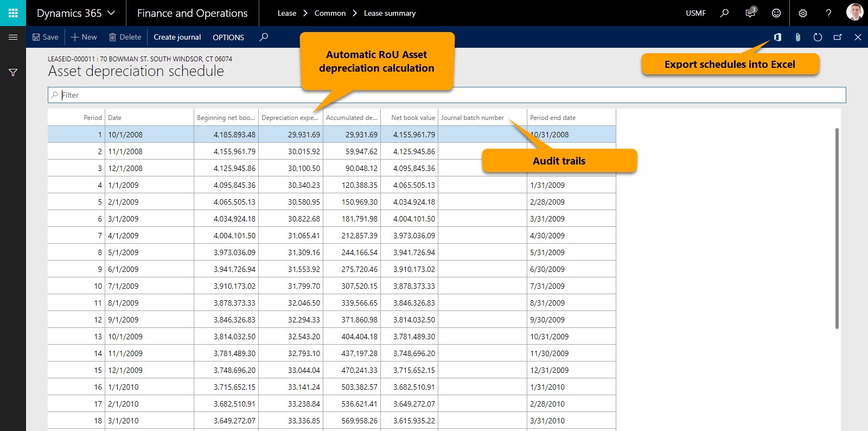868x431 pixels.
Task: Open the page in new window icon
Action: point(838,37)
